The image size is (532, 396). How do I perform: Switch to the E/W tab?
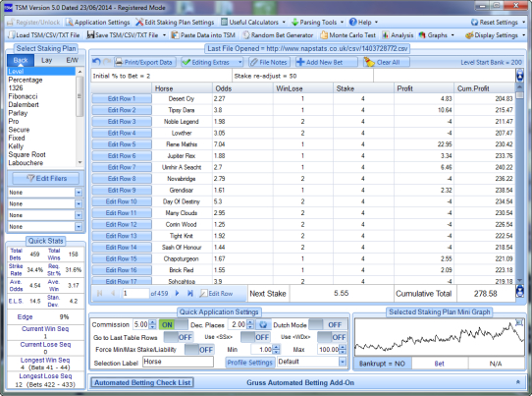(x=72, y=61)
